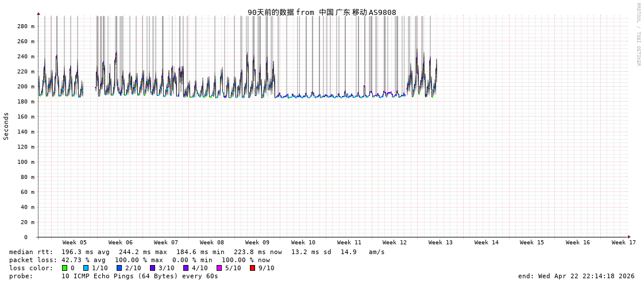
Task: Click the 280 m y-axis label
Action: coord(26,26)
